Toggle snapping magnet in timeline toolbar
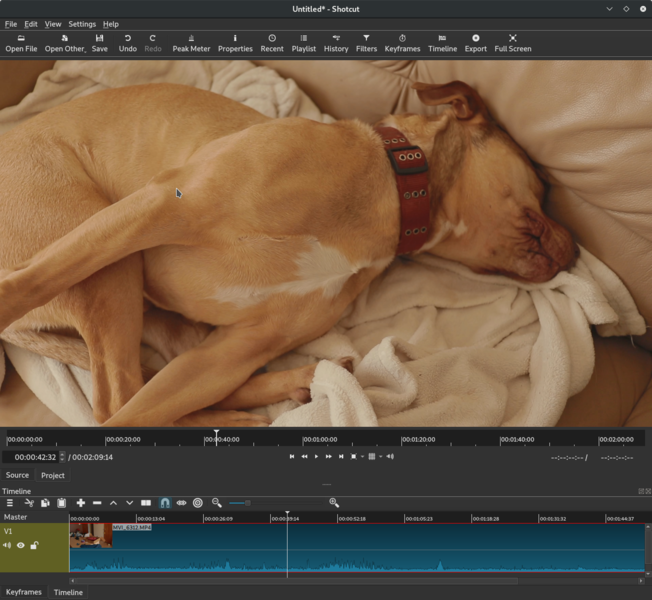This screenshot has height=600, width=652. click(x=165, y=503)
